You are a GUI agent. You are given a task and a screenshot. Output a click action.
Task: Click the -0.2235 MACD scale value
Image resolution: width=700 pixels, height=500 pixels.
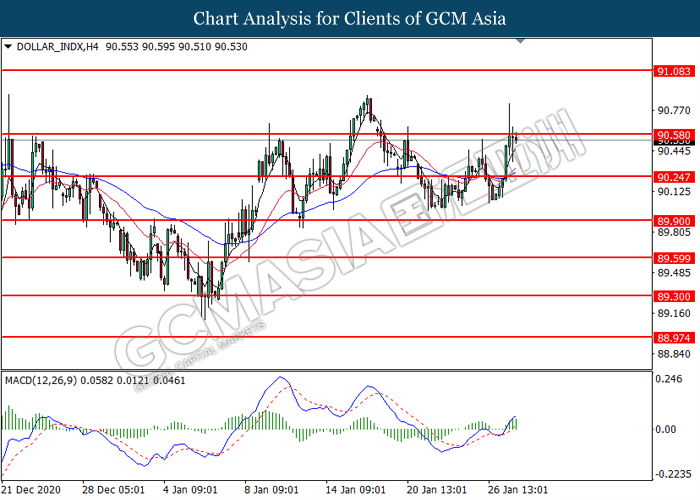pos(675,474)
